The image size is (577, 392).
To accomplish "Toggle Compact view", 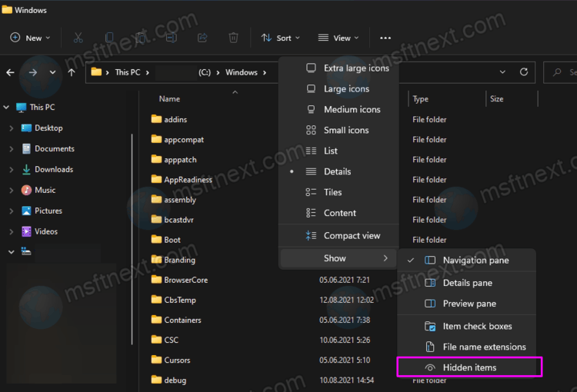I will (x=339, y=236).
